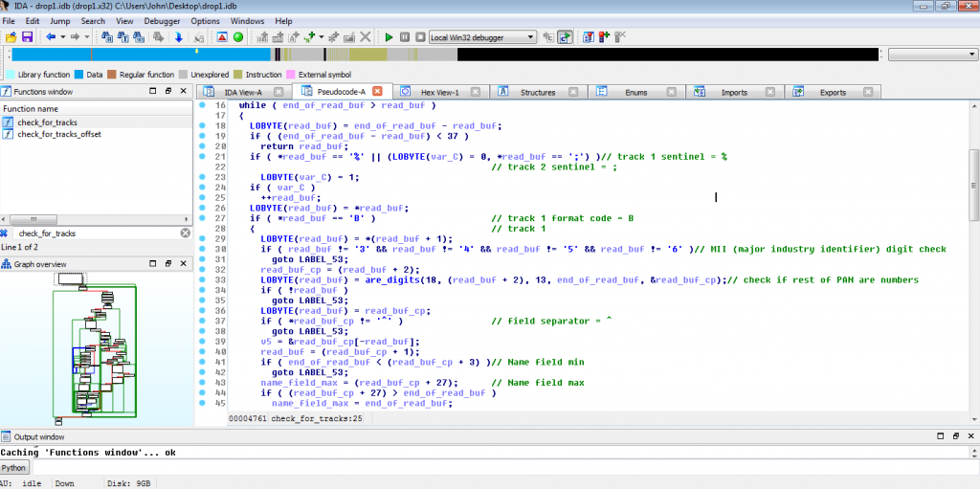
Task: Click the blue down arrow toolbar icon
Action: click(x=178, y=37)
